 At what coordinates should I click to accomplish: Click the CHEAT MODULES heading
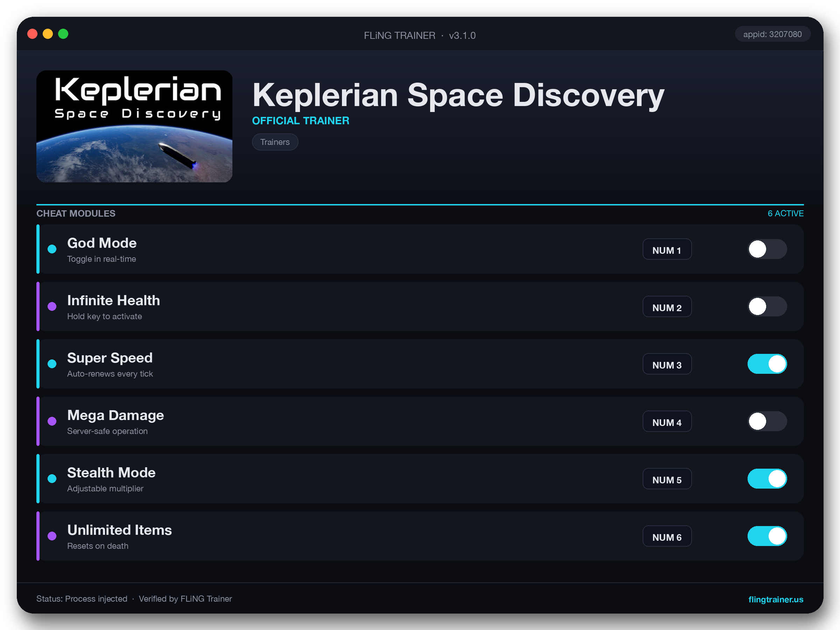[76, 213]
